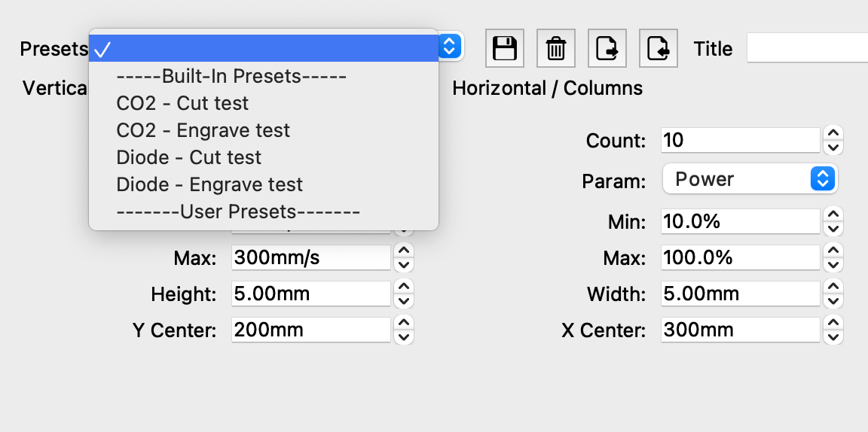Click the horizontal Min 10.0% stepper
The image size is (868, 432).
click(833, 221)
